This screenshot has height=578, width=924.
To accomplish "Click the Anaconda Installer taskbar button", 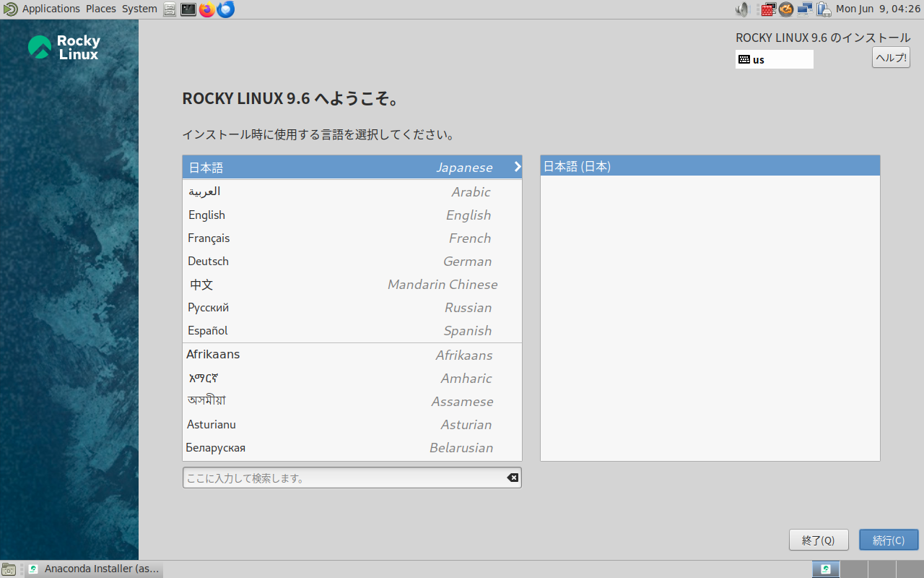I will 94,569.
